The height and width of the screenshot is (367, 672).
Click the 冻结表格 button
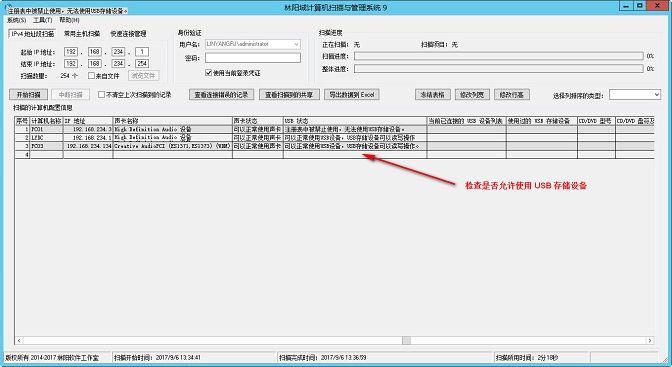[432, 95]
